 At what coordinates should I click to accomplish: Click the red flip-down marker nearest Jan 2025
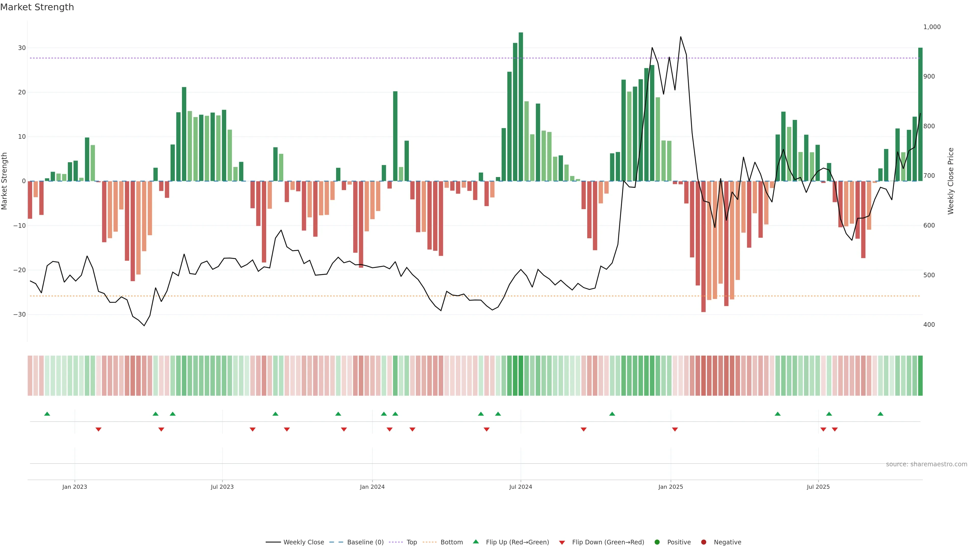click(675, 429)
